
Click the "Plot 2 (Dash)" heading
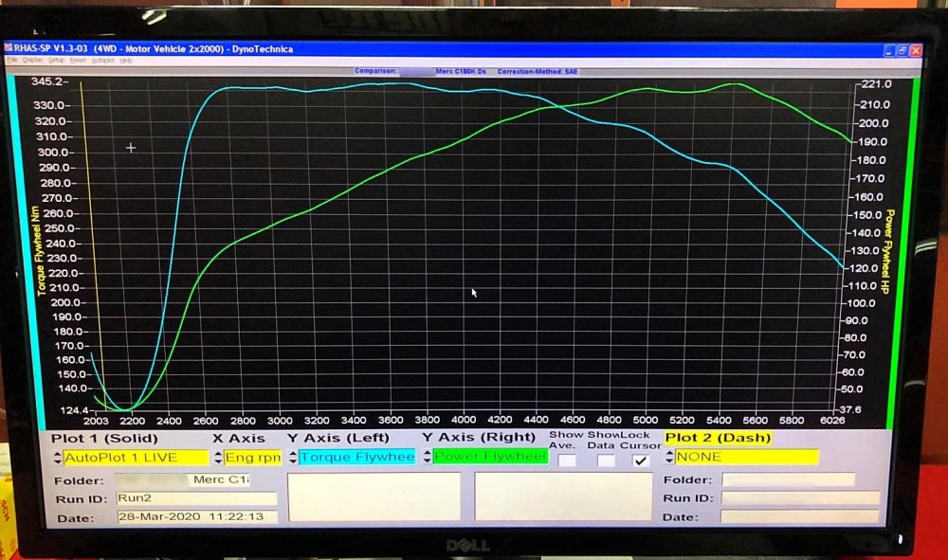coord(718,438)
